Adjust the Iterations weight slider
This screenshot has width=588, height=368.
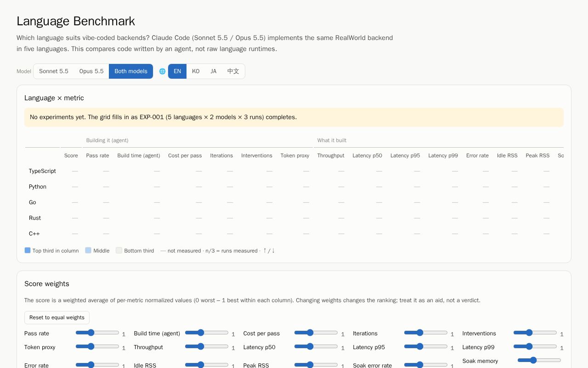click(x=426, y=333)
